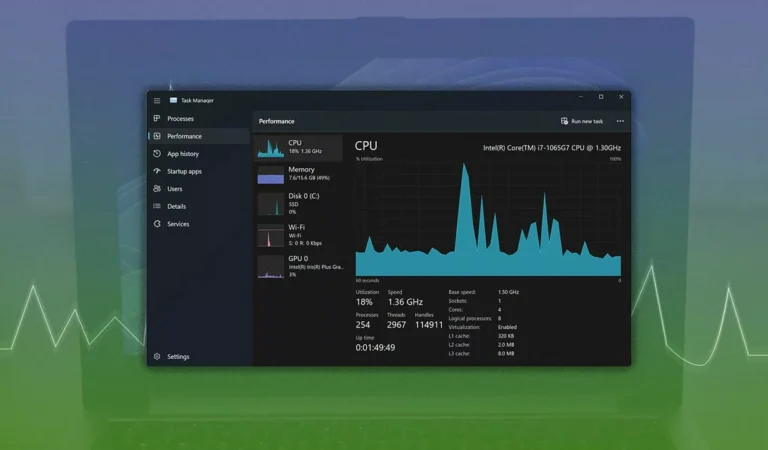Open the Services gear icon
768x450 pixels.
coord(157,224)
